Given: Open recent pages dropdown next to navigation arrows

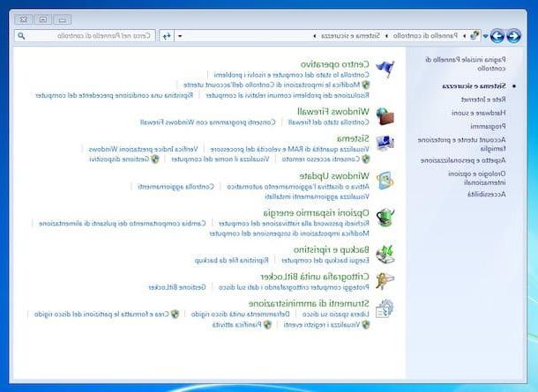Looking at the screenshot, I should click(x=485, y=35).
